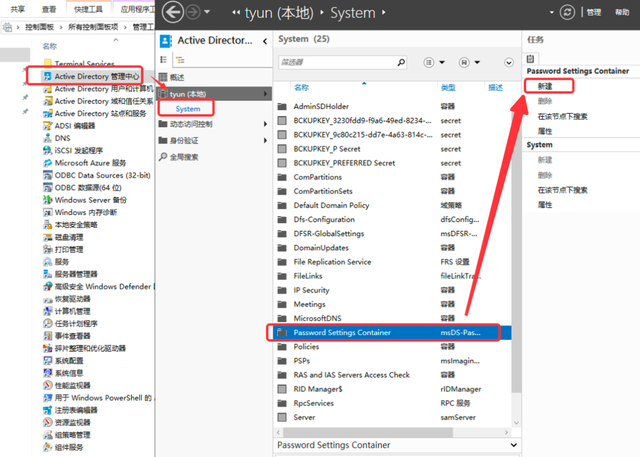Open ADSI 编辑器 icon in Explorer window
This screenshot has width=640, height=457.
tap(48, 126)
